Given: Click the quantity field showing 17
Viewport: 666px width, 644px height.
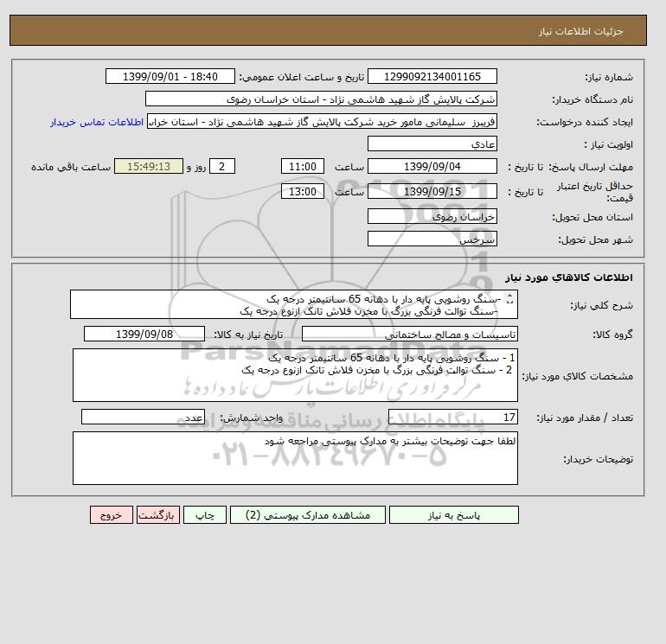Looking at the screenshot, I should click(453, 417).
